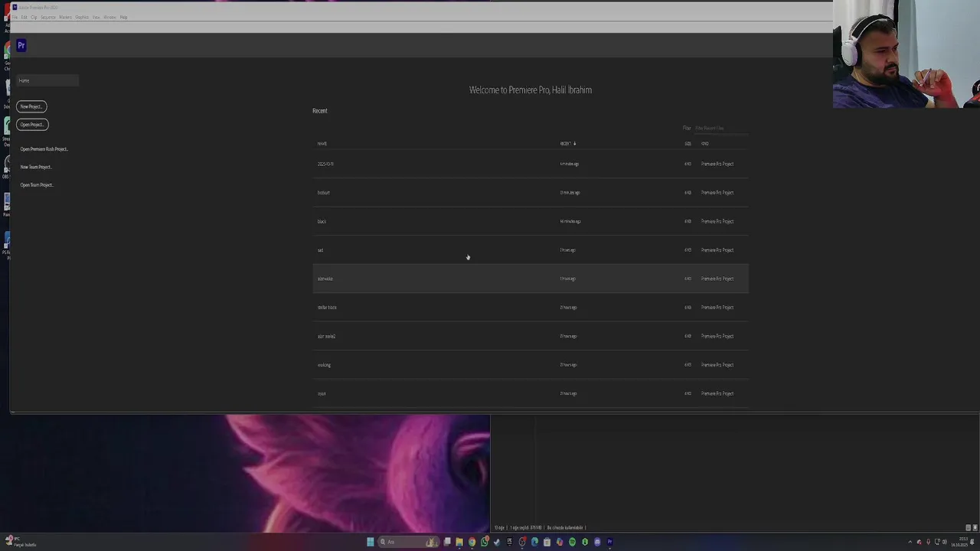Open the Markers menu
Screen dimensions: 980x551
click(x=65, y=17)
